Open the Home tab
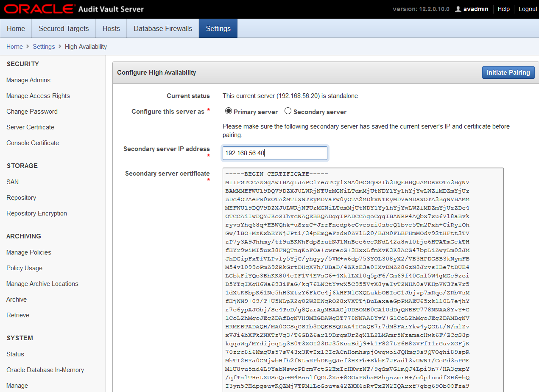539x392 pixels. (x=16, y=28)
